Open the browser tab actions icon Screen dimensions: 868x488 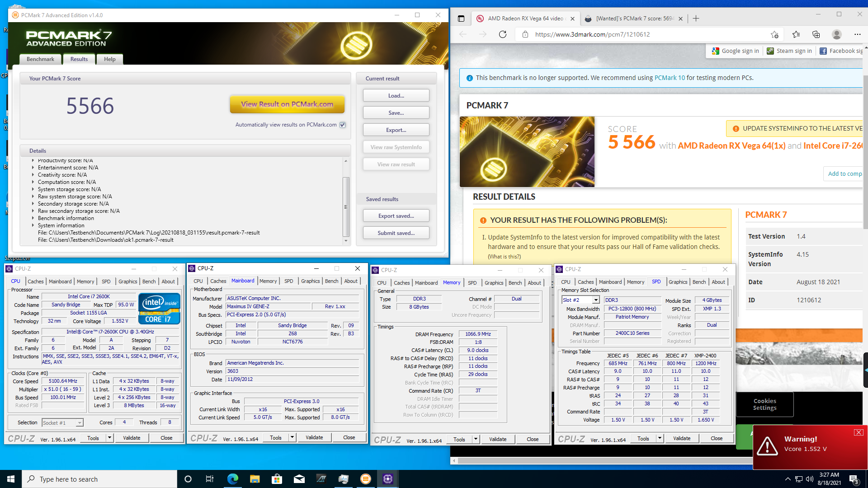[461, 19]
